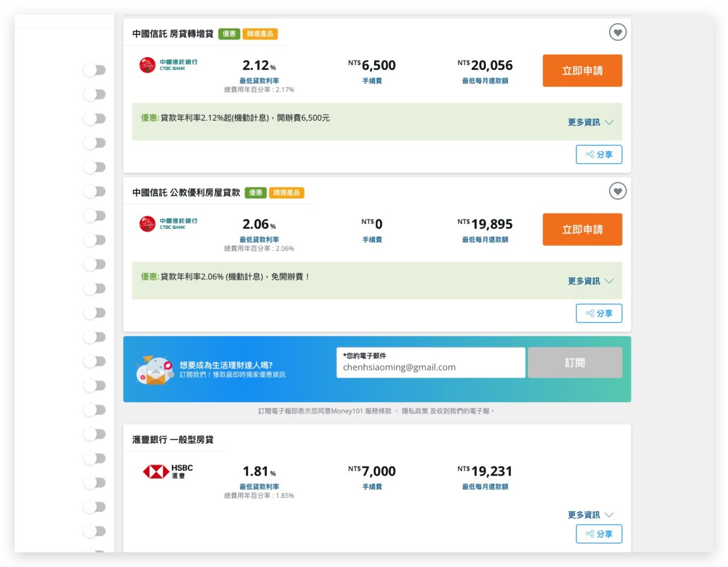Click the 2.06% interest rate value
Viewport: 728px width, 567px height.
point(259,224)
